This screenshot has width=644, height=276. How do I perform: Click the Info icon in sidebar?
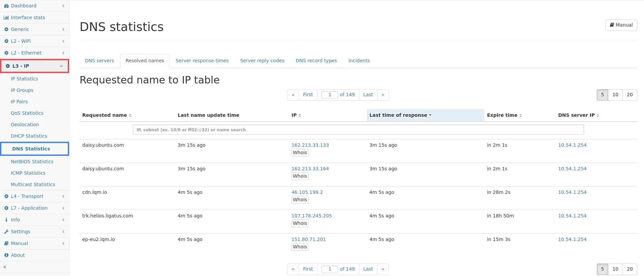[x=6, y=220]
